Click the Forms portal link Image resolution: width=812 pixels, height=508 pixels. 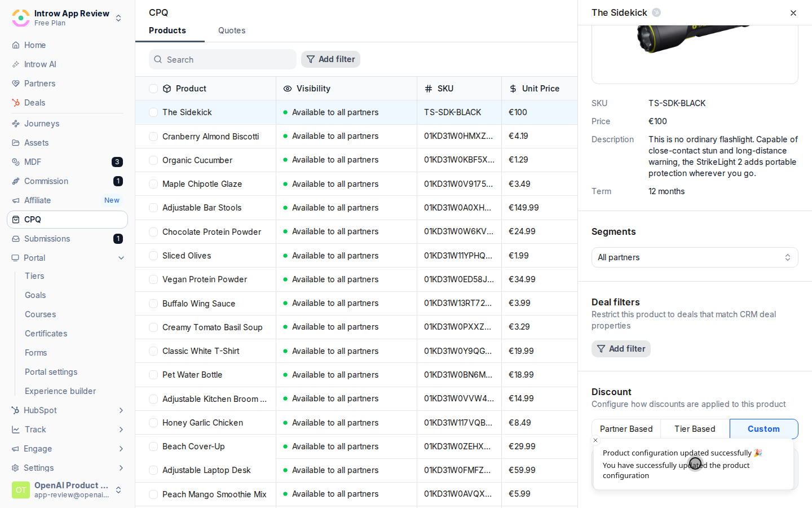[36, 353]
